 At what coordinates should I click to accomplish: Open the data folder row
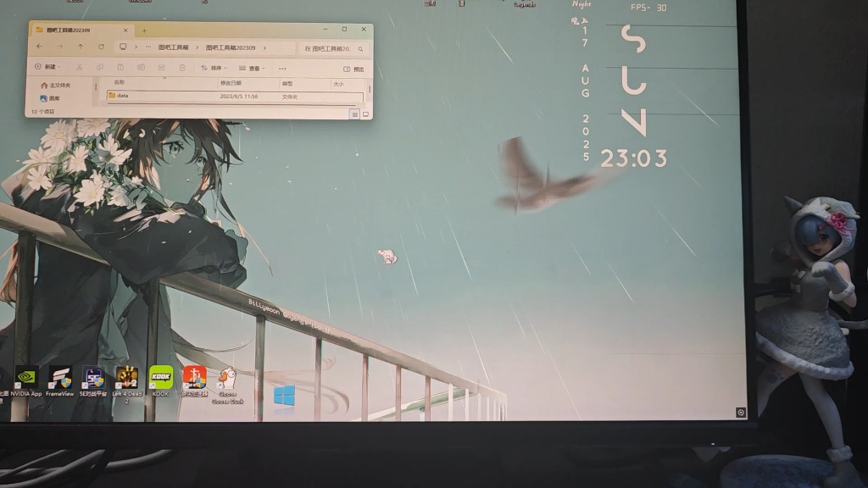235,97
